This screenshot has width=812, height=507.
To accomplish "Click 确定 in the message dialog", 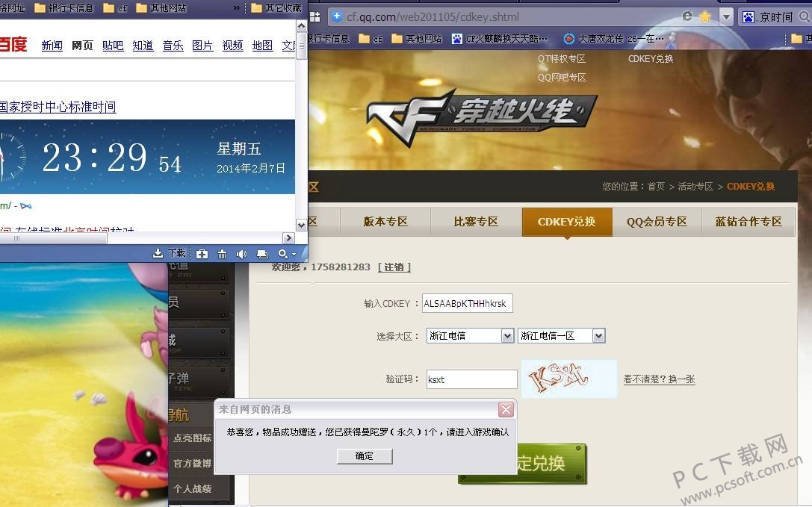I will coord(365,456).
